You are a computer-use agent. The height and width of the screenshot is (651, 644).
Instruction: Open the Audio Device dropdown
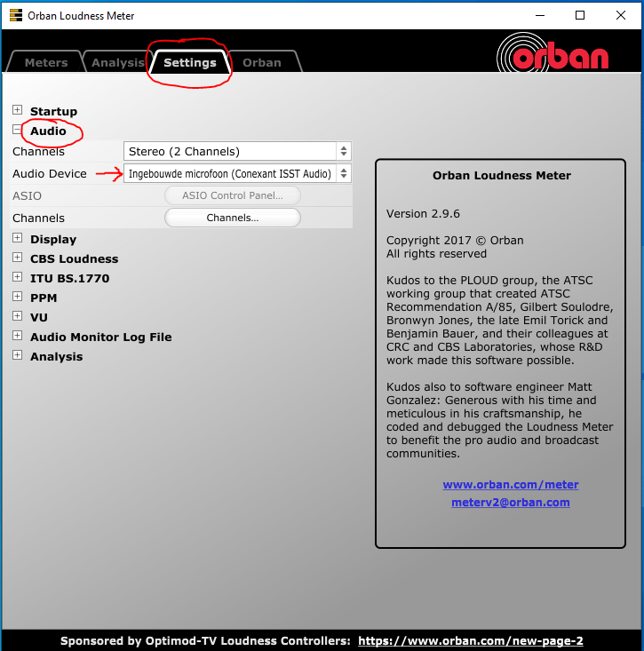pyautogui.click(x=237, y=173)
